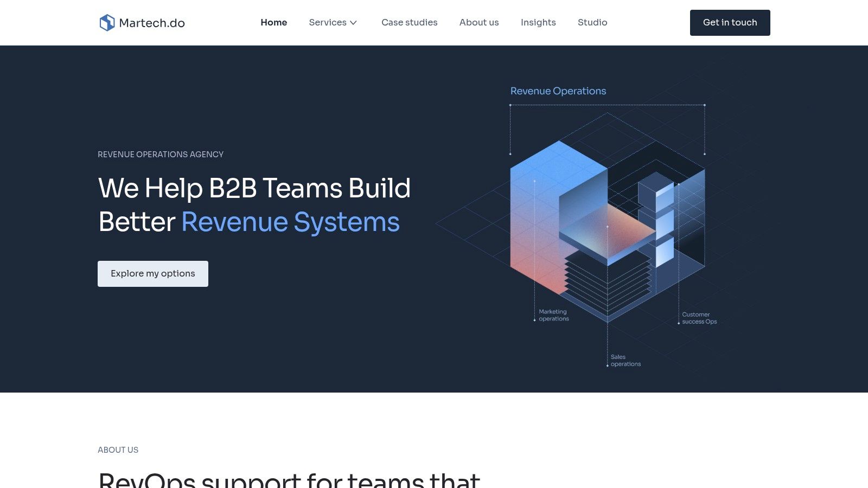
Task: Open the Services menu
Action: [333, 22]
